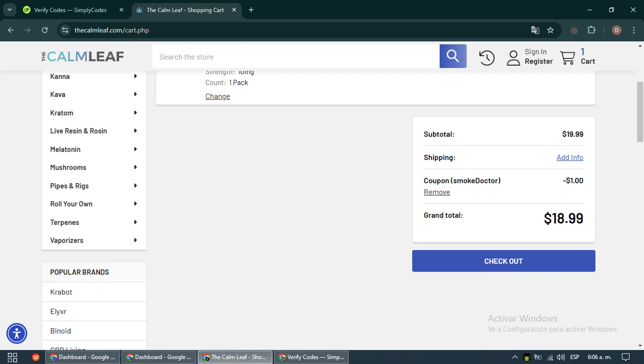Open the shopping cart icon
644x364 pixels.
[568, 58]
